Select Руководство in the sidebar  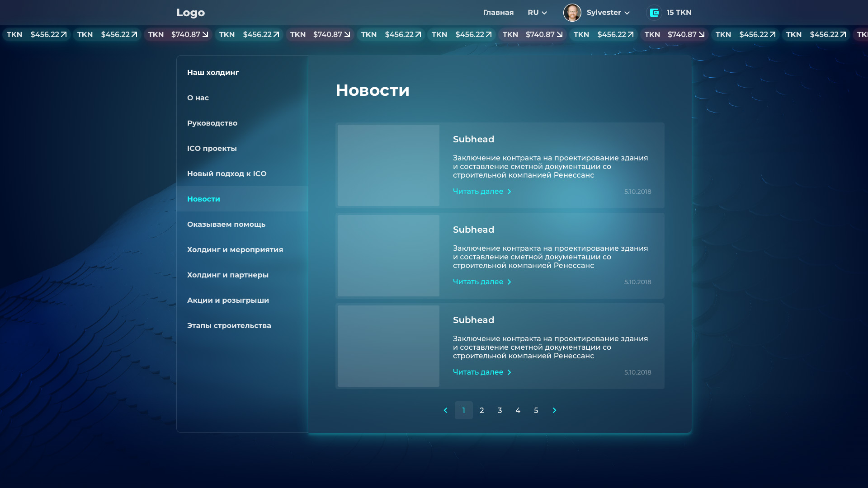click(242, 123)
